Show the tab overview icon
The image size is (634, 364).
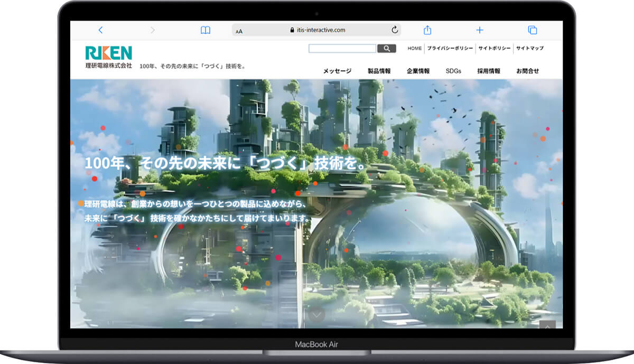point(532,30)
